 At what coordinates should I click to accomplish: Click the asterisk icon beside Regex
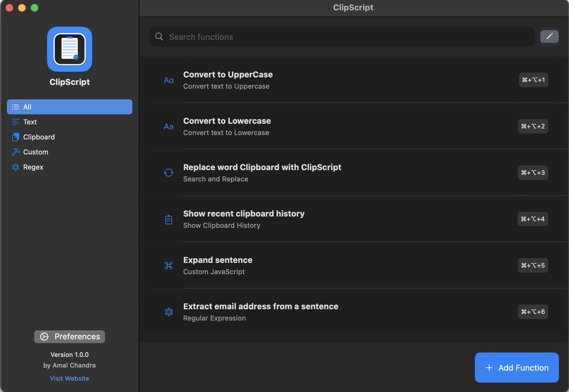coord(15,167)
